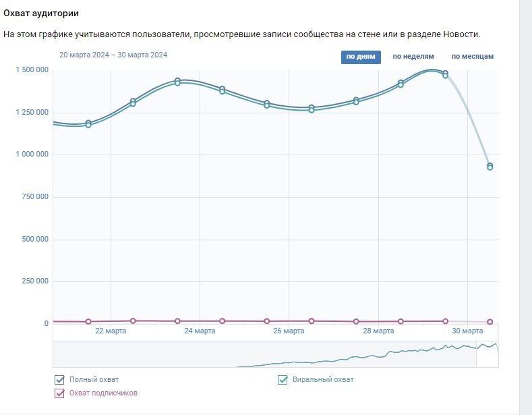Click the "Виральный охват" legend label text
The height and width of the screenshot is (415, 532).
pyautogui.click(x=323, y=380)
